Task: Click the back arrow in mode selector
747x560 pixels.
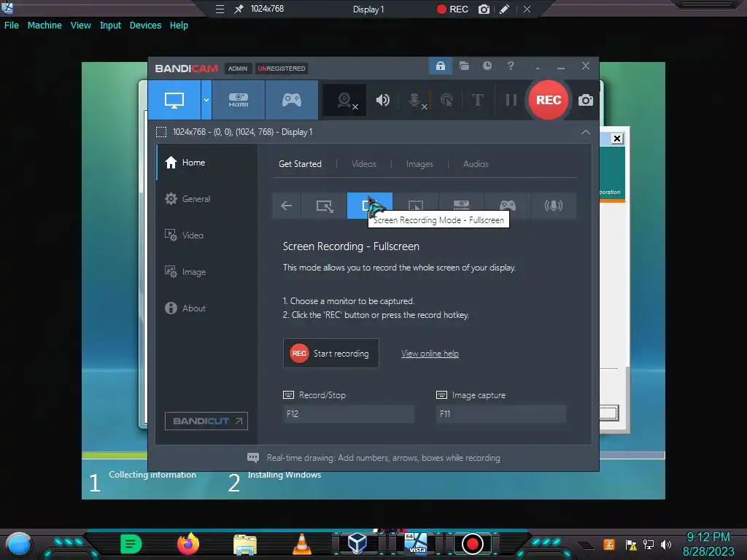Action: pos(286,206)
